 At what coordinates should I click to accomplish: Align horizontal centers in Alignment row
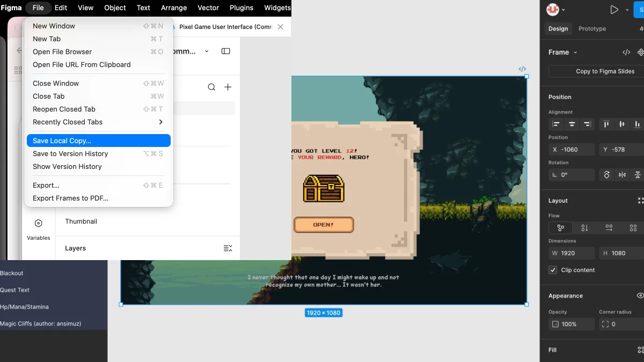[x=572, y=124]
